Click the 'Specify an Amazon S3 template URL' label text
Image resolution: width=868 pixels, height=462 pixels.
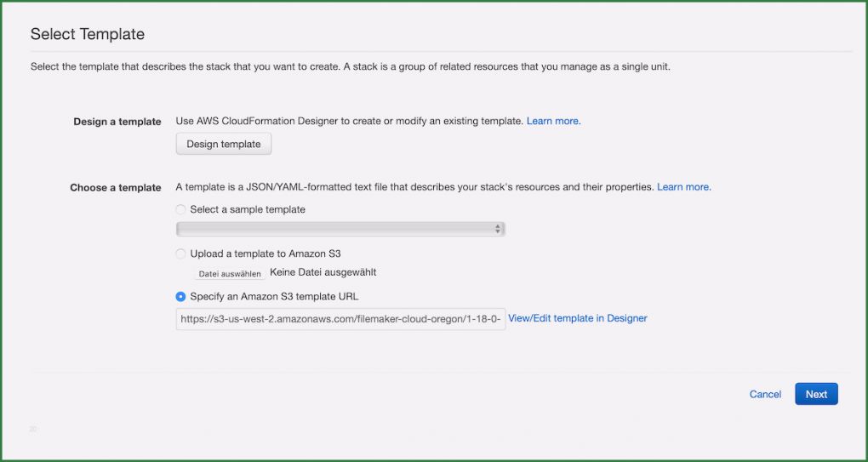[x=274, y=297]
